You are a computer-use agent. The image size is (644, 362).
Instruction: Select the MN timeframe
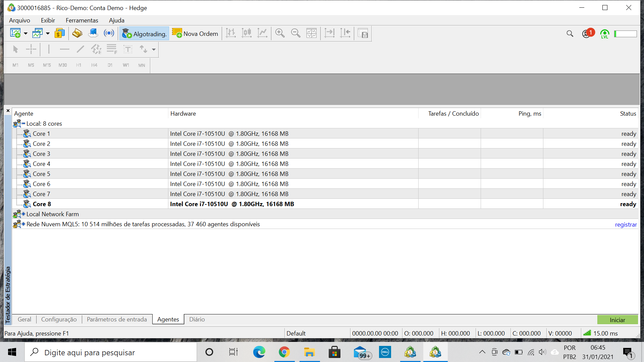click(x=142, y=65)
